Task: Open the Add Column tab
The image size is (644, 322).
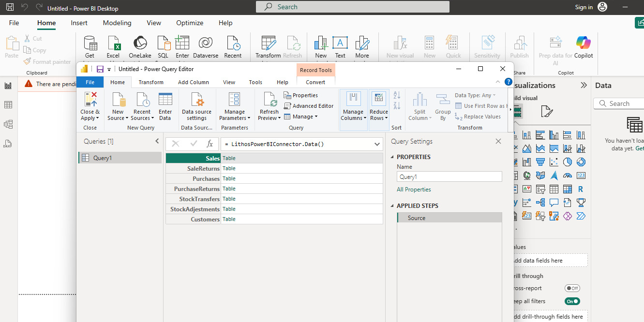Action: (194, 82)
